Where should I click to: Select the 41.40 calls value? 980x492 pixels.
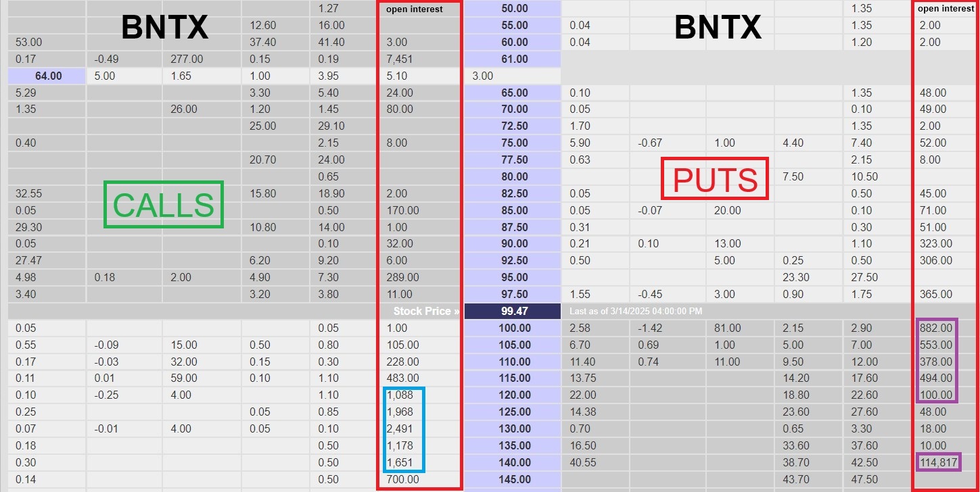click(331, 42)
